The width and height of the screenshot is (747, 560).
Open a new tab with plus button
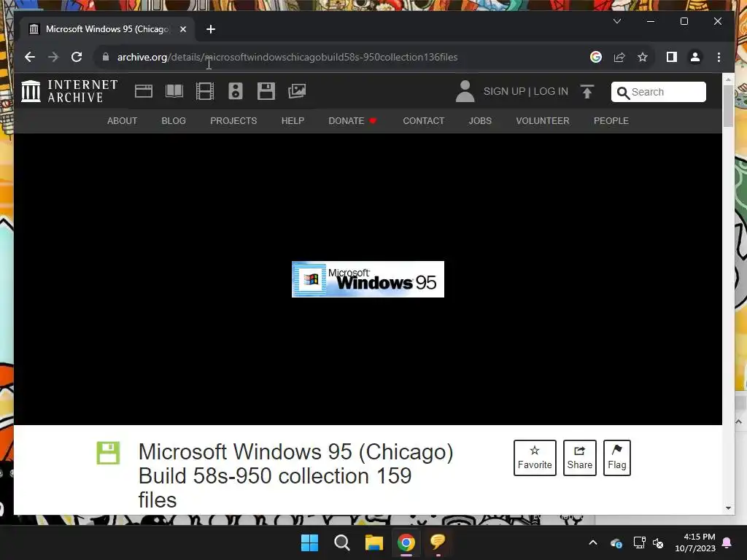point(211,29)
